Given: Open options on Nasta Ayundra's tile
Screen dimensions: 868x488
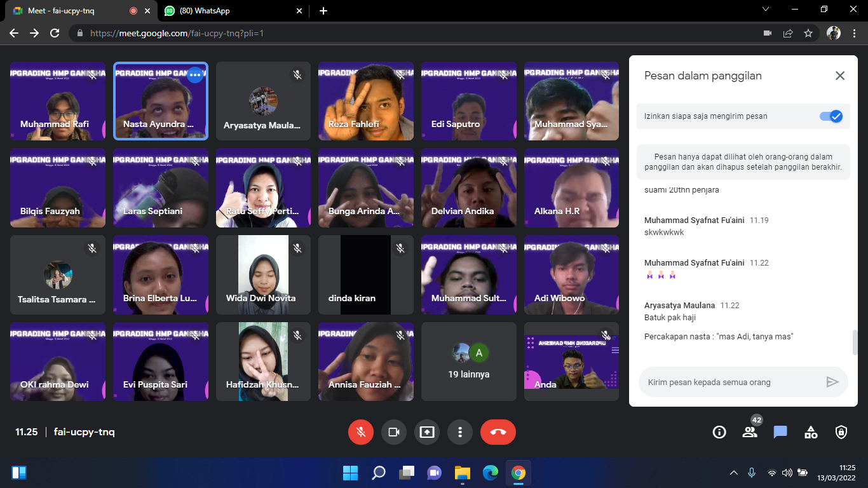Looking at the screenshot, I should [x=195, y=75].
